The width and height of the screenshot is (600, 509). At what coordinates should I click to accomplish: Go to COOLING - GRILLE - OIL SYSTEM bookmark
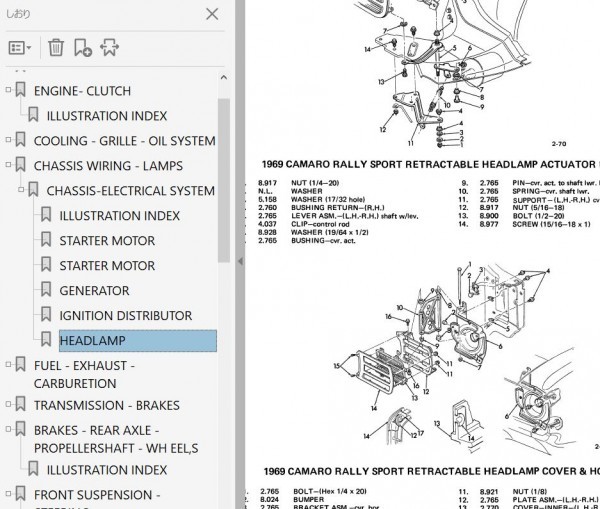[125, 141]
